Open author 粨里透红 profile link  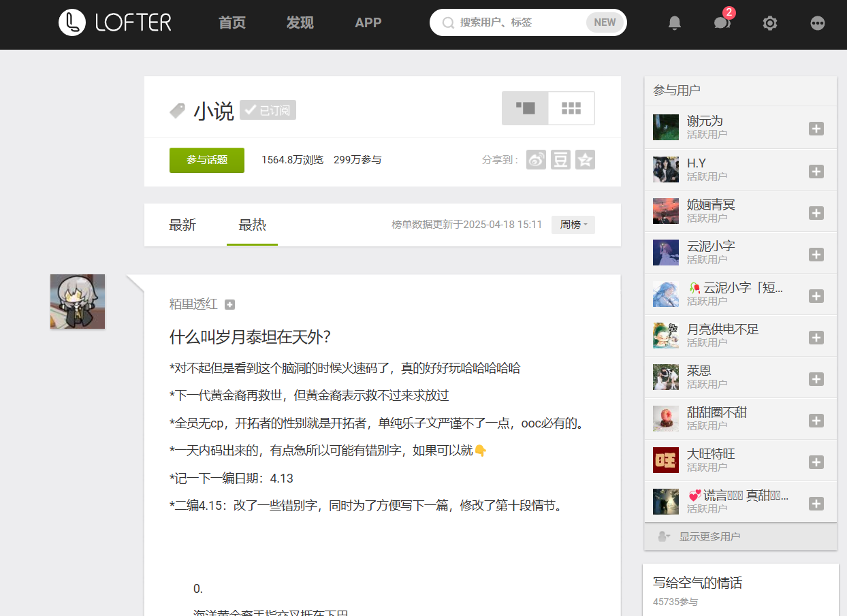pos(193,304)
